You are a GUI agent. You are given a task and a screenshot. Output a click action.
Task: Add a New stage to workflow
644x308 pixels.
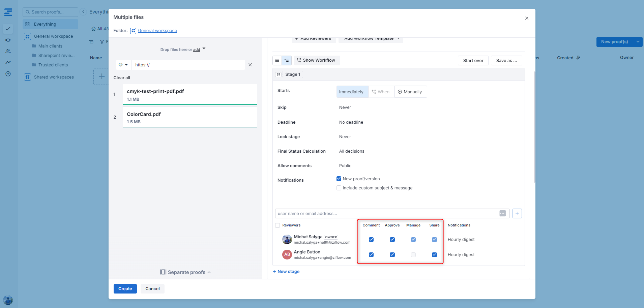tap(286, 272)
